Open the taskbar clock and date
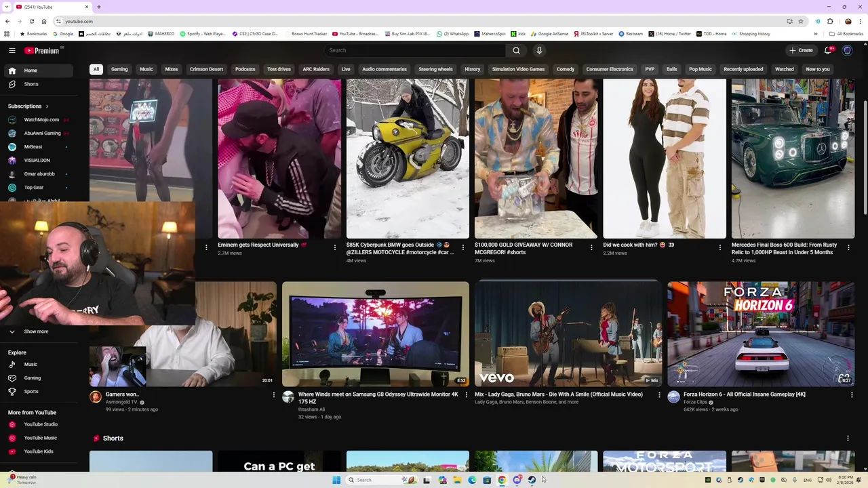The width and height of the screenshot is (868, 488). pos(846,480)
